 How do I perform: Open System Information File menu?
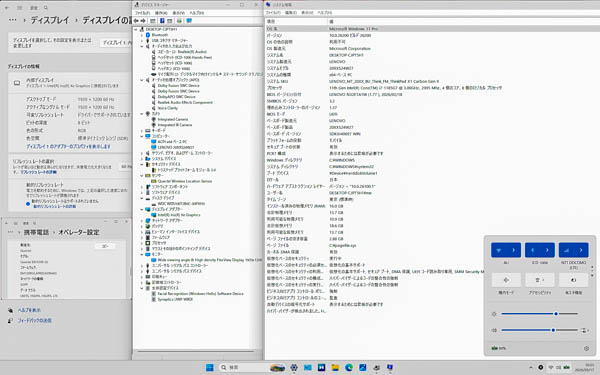[x=273, y=13]
